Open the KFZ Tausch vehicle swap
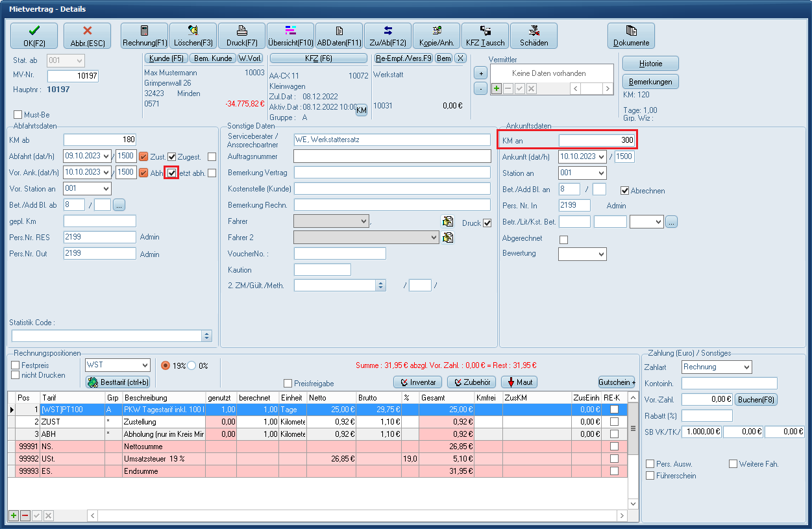The width and height of the screenshot is (812, 529). point(485,36)
